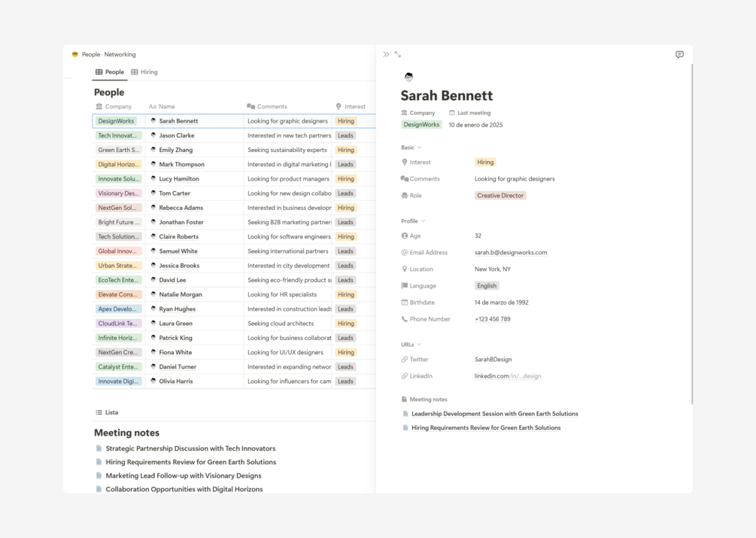Collapse the Profile properties section
756x538 pixels.
(423, 221)
